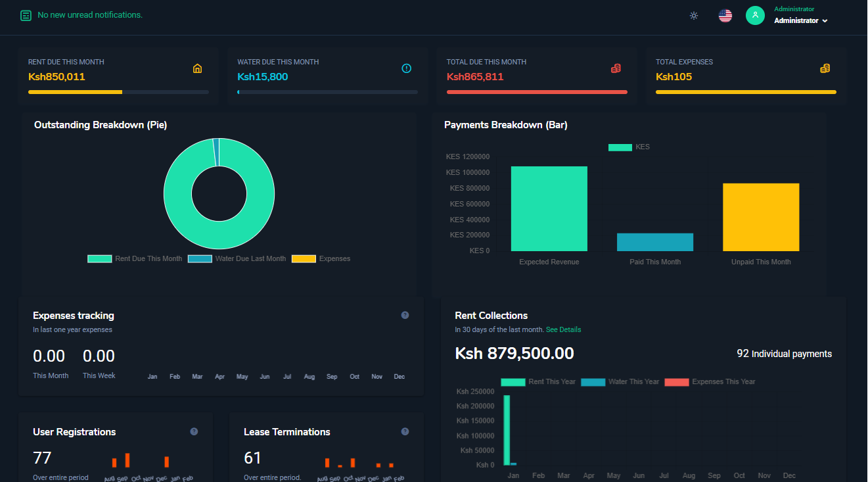Click the 92 Individual payments text

784,354
